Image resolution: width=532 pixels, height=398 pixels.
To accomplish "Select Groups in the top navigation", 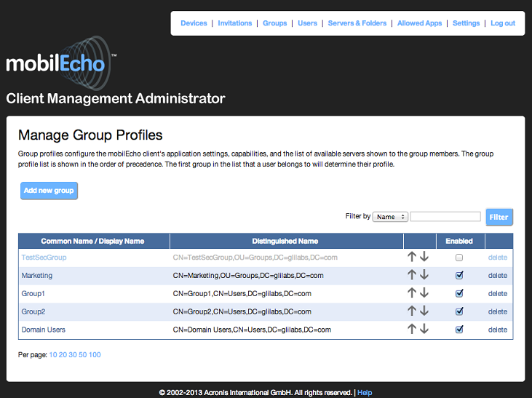I will (275, 23).
